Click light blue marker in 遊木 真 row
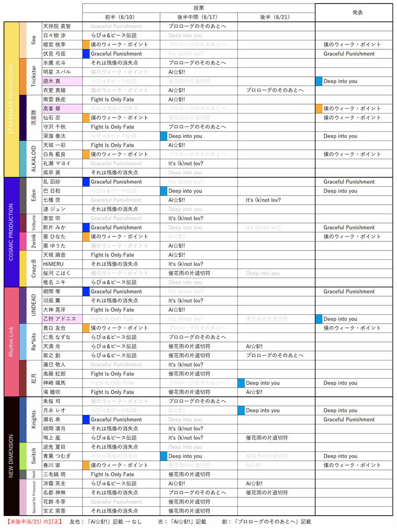The width and height of the screenshot is (397, 532). coord(319,81)
